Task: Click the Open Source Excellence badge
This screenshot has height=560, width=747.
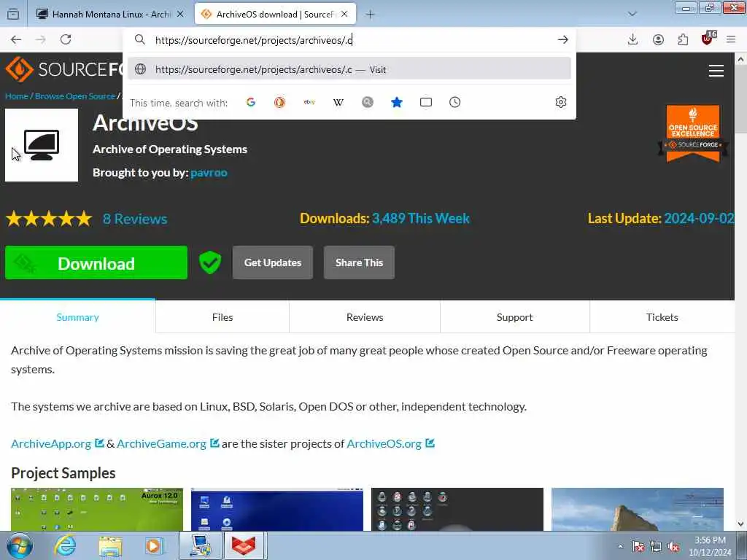Action: point(693,134)
